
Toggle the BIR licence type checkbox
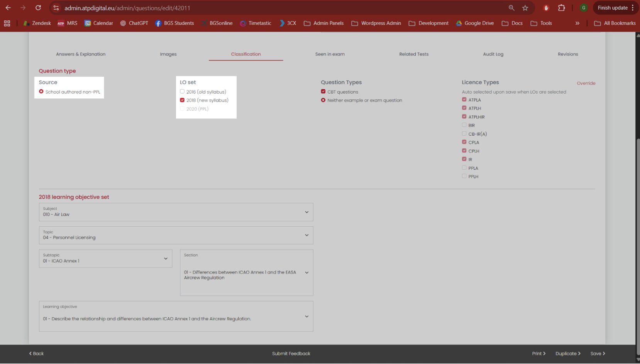(x=464, y=125)
